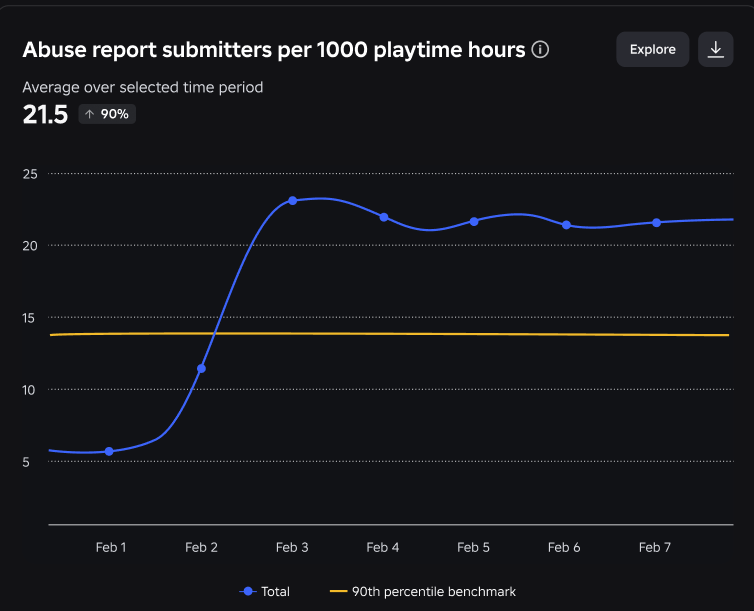Click the 15 y-axis label
The width and height of the screenshot is (754, 611).
coord(29,318)
